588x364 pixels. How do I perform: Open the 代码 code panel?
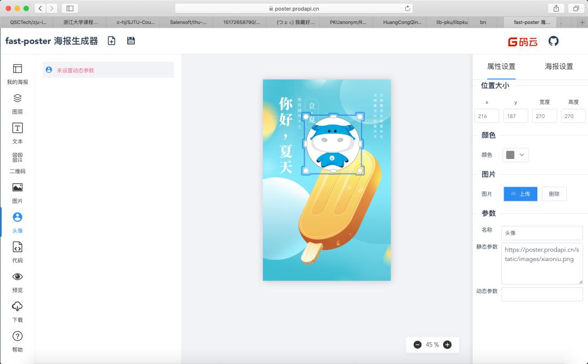[x=17, y=252]
